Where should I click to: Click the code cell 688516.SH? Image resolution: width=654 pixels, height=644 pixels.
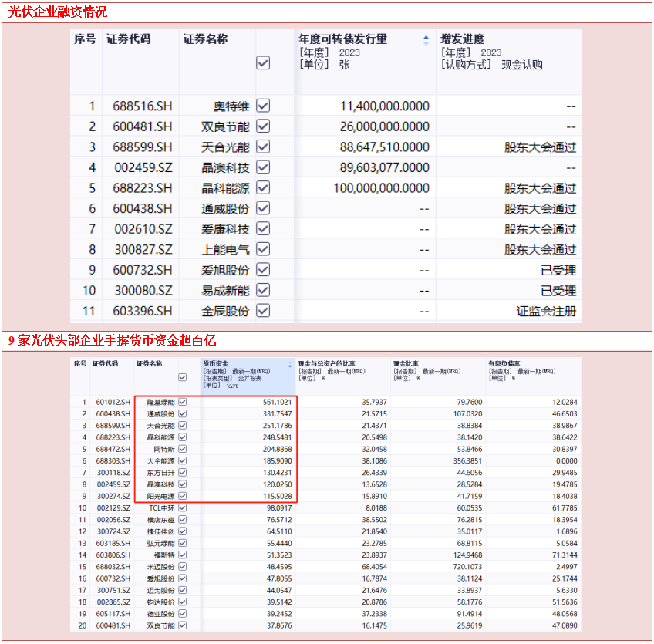[142, 106]
